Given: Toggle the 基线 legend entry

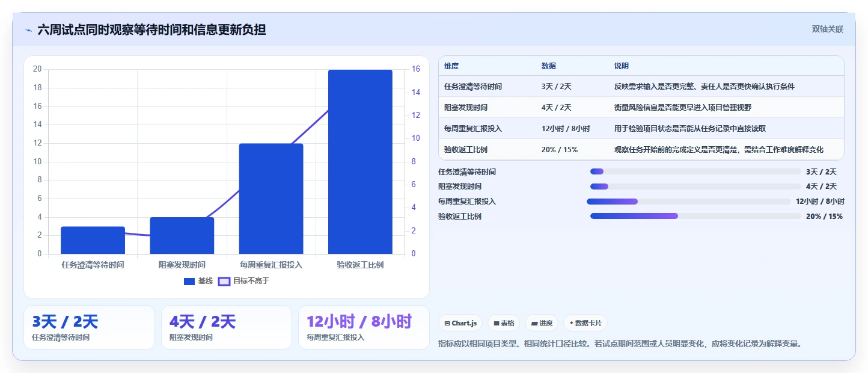Looking at the screenshot, I should coord(198,281).
